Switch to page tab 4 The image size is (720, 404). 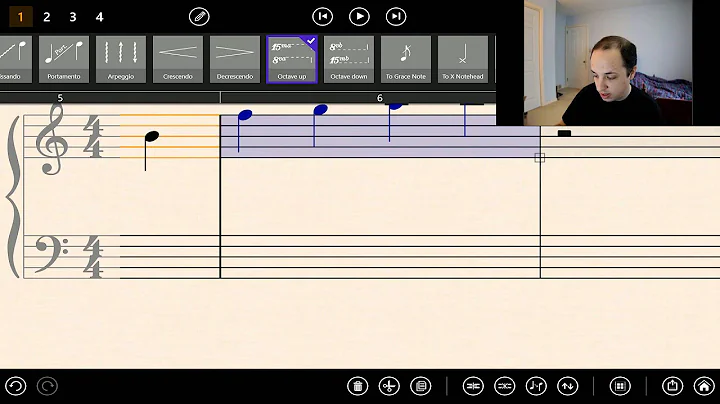(x=99, y=17)
